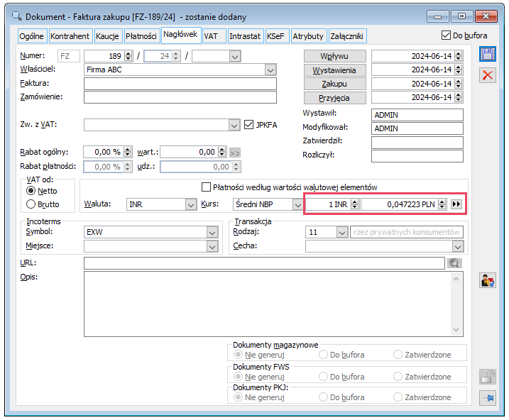Open the Zw. z VAT dropdown
Screen dimensions: 509x420
click(x=234, y=125)
